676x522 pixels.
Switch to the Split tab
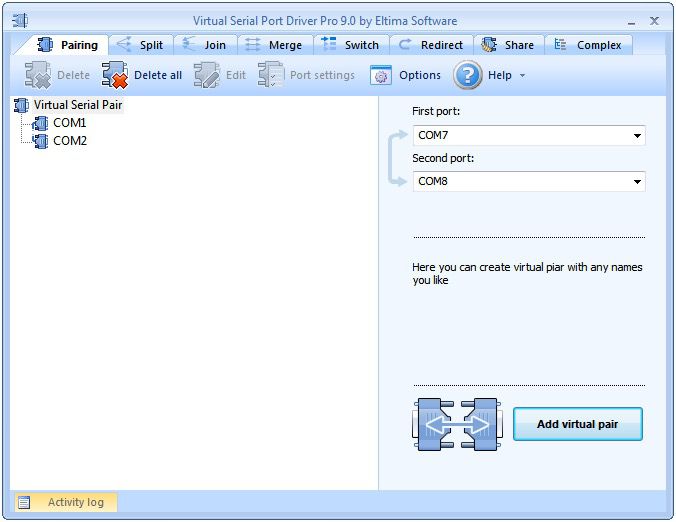(141, 45)
